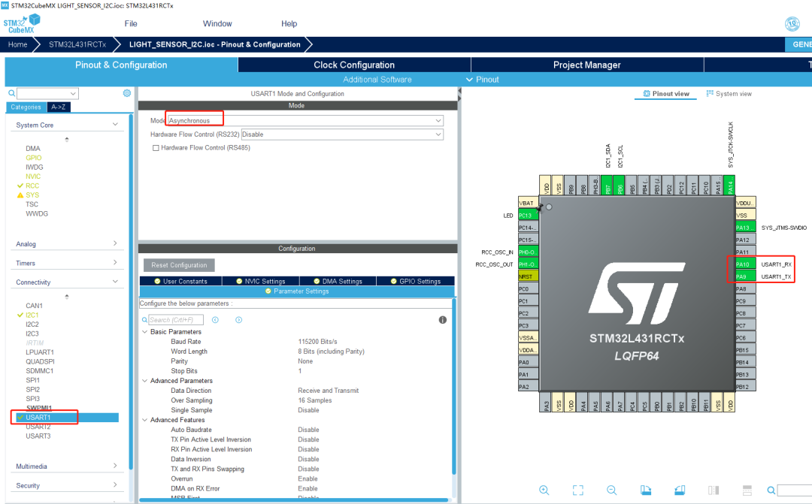Screen dimensions: 812x504
Task: Zoom out of the chip pinout
Action: (x=611, y=490)
